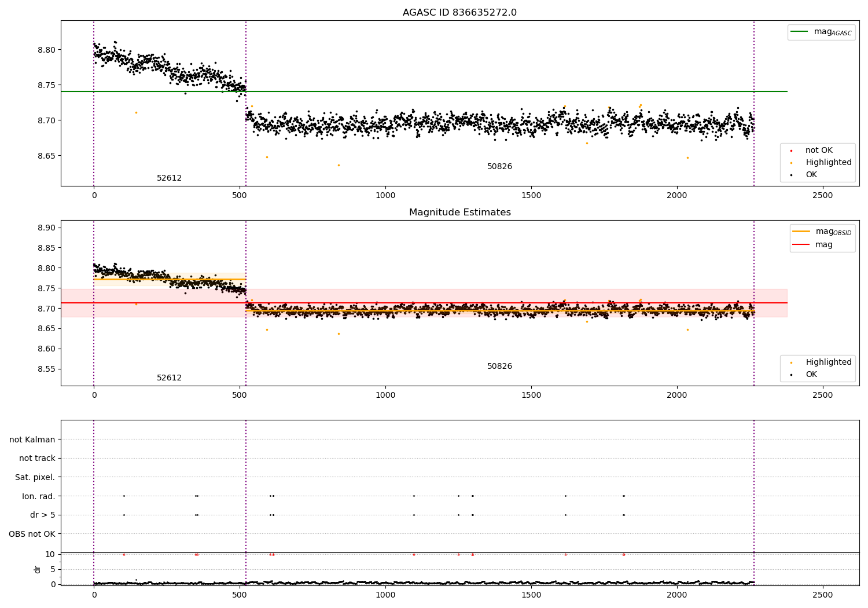Select the mag AGASC legend entry in top plot

(x=821, y=32)
